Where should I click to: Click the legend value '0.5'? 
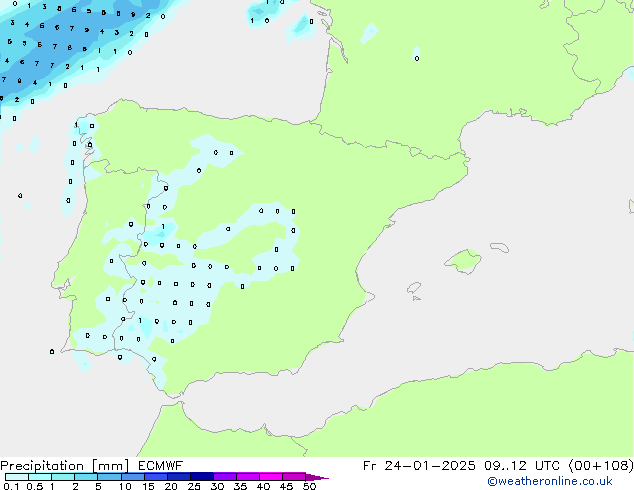pyautogui.click(x=34, y=486)
